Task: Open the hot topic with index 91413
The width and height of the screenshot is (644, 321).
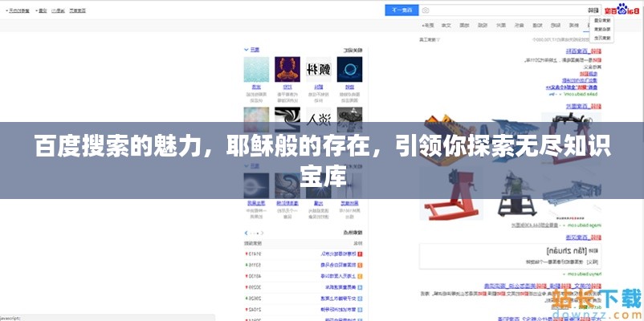Action: click(x=337, y=254)
